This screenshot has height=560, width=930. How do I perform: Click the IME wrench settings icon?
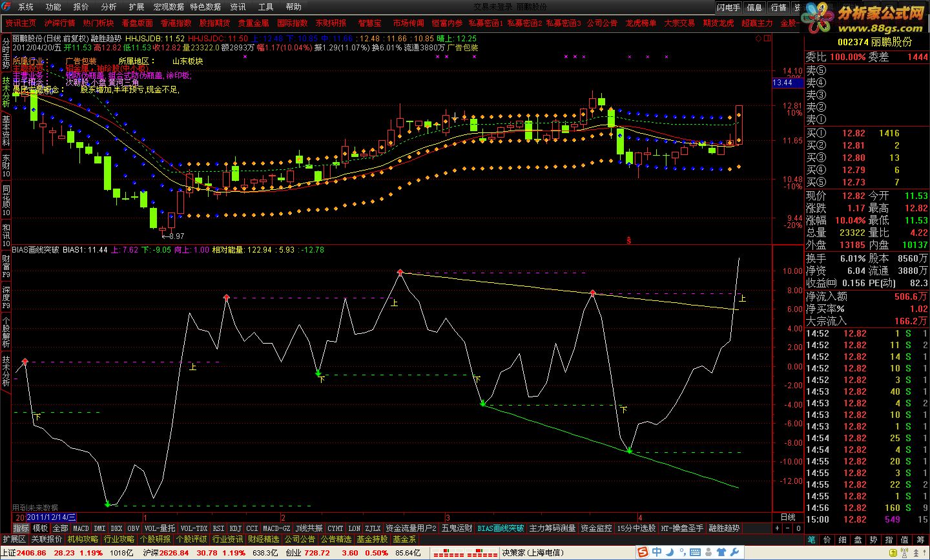[734, 552]
